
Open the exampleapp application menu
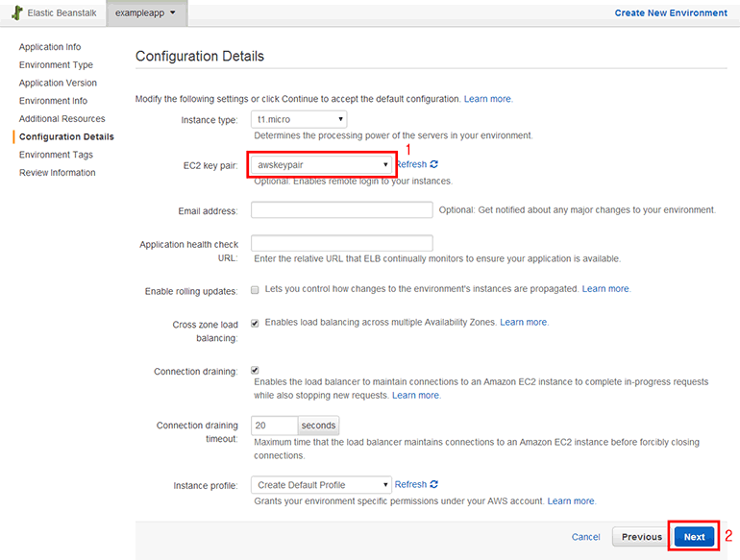click(x=145, y=13)
